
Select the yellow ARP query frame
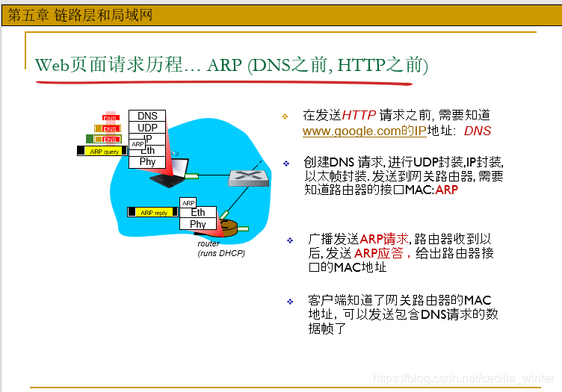[102, 151]
